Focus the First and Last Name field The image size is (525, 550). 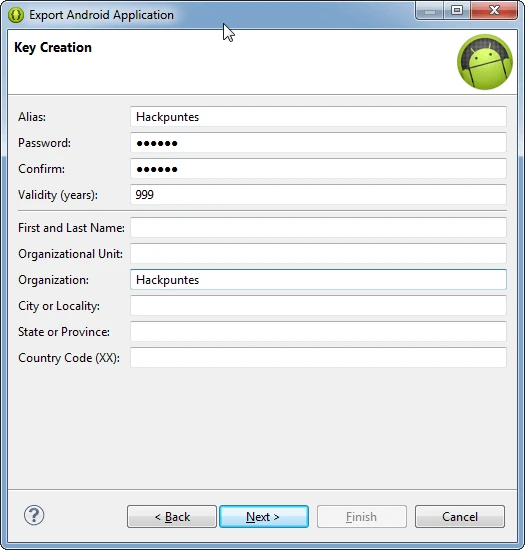point(318,227)
